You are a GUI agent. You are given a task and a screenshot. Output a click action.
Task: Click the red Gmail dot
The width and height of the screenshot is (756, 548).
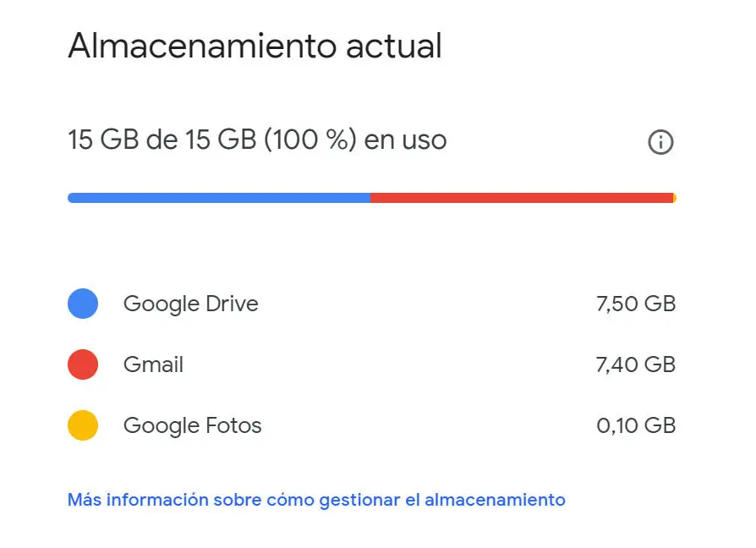click(x=83, y=364)
